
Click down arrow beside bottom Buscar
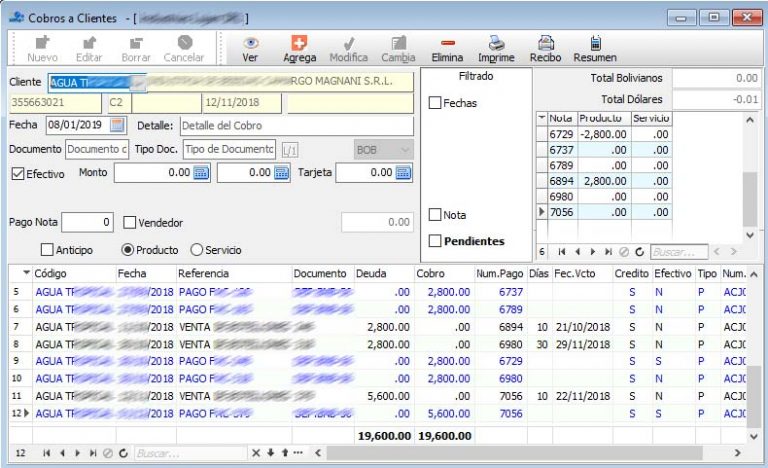[x=270, y=453]
